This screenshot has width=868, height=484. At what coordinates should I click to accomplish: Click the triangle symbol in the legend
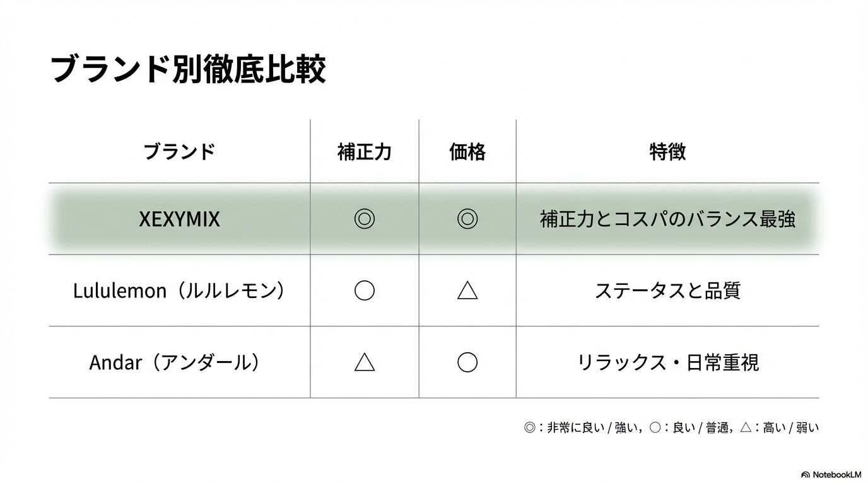pos(745,428)
